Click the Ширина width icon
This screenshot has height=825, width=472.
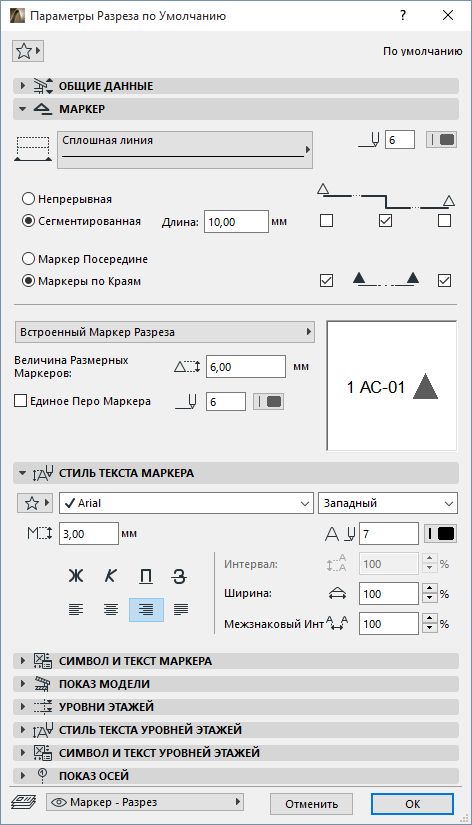click(x=337, y=593)
